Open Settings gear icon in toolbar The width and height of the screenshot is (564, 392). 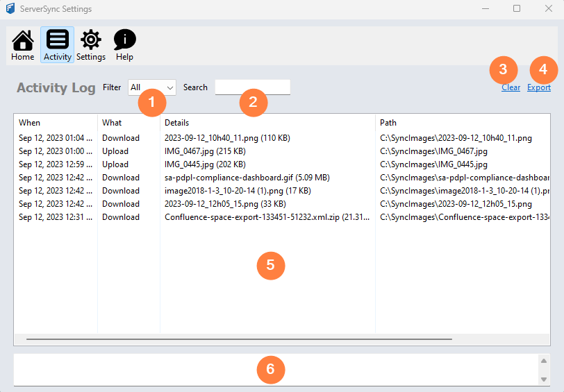coord(91,45)
